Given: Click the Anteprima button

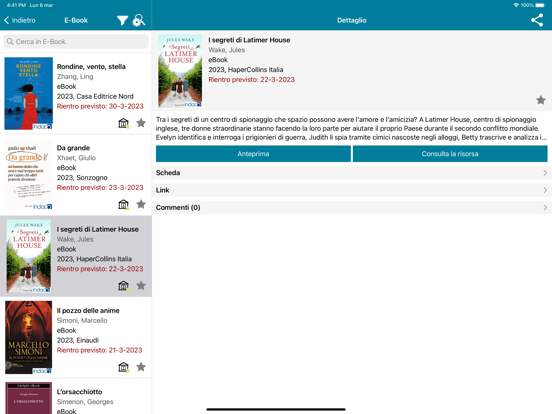Looking at the screenshot, I should pos(253,154).
